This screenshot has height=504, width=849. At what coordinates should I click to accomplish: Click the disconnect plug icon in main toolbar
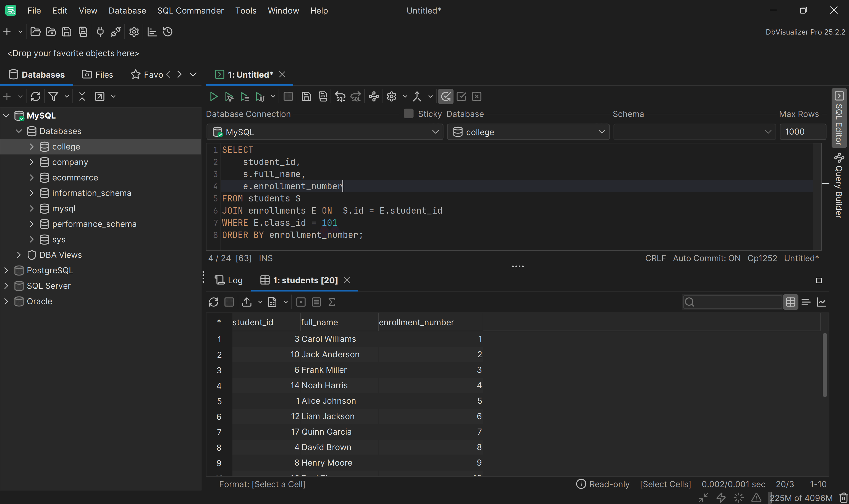tap(116, 32)
